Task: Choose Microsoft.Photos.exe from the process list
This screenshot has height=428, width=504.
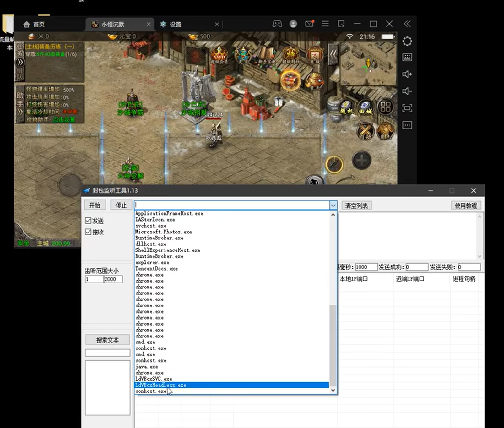Action: pyautogui.click(x=232, y=232)
